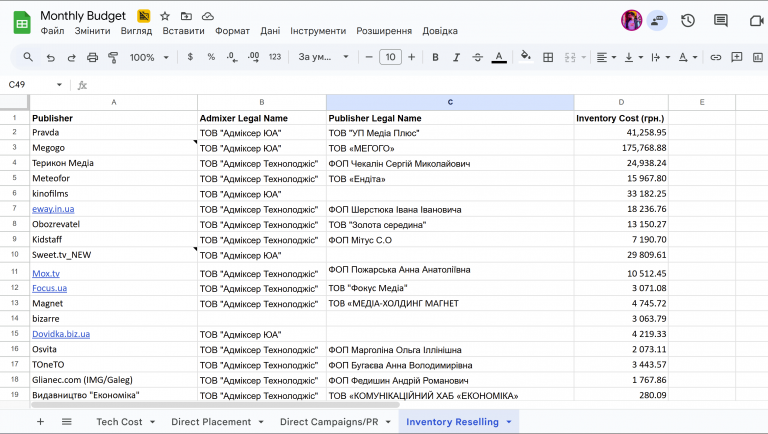768x434 pixels.
Task: Open the Focus.ua link
Action: [x=49, y=288]
